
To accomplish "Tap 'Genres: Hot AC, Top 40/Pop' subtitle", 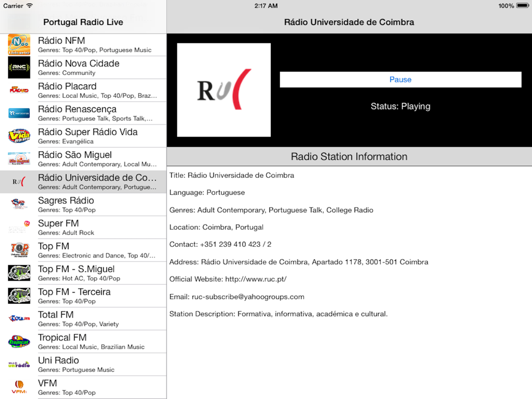I will [x=79, y=279].
